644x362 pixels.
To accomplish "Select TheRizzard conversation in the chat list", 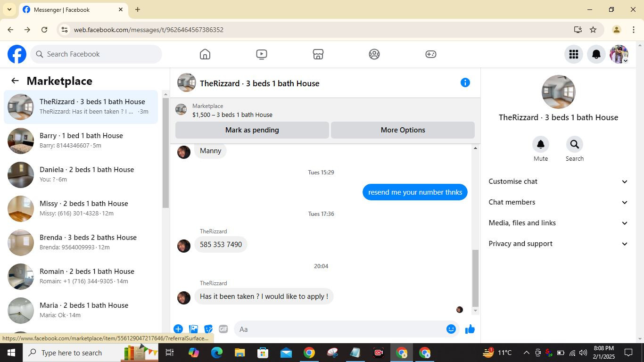I will (81, 107).
